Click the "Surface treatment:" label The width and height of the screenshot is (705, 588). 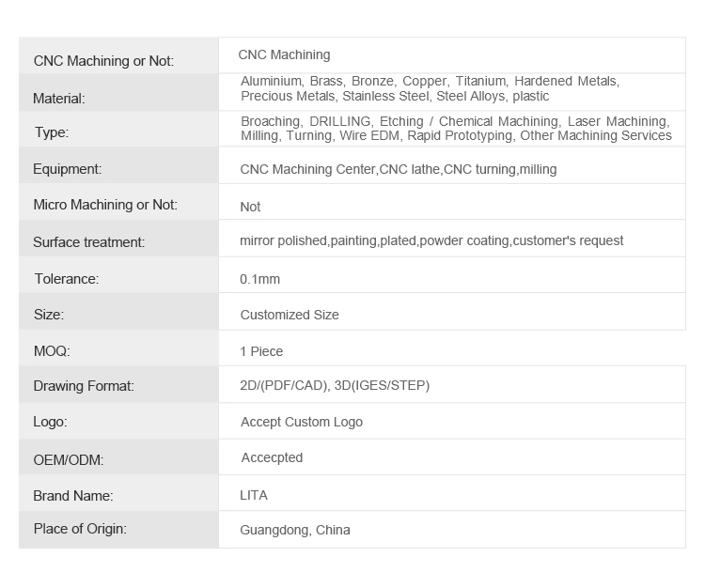tap(88, 241)
